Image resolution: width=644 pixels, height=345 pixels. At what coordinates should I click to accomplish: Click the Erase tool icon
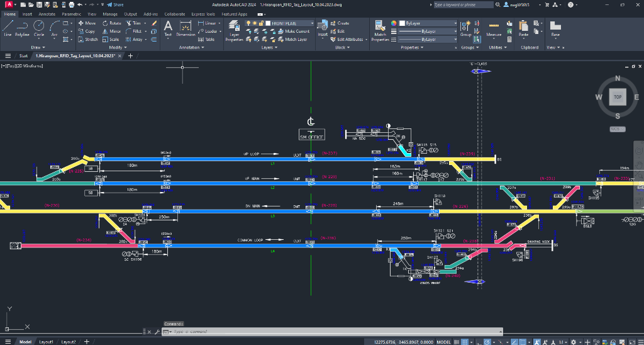pos(154,23)
